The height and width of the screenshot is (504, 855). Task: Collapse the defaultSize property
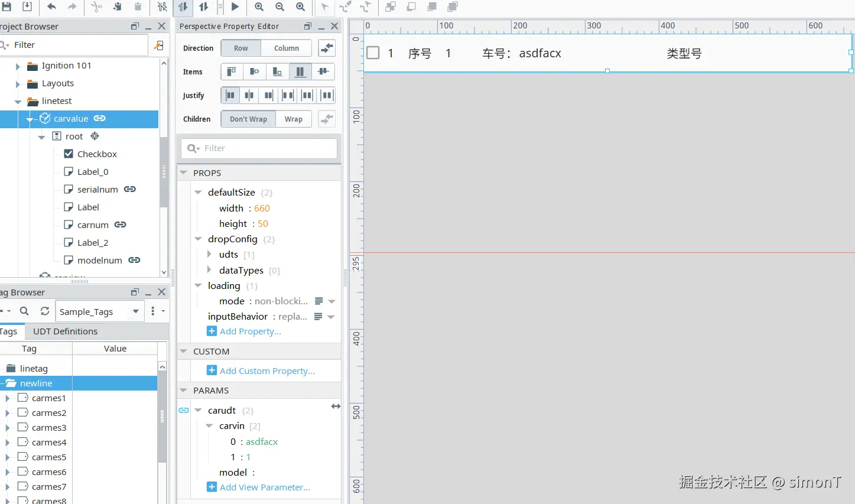(198, 192)
